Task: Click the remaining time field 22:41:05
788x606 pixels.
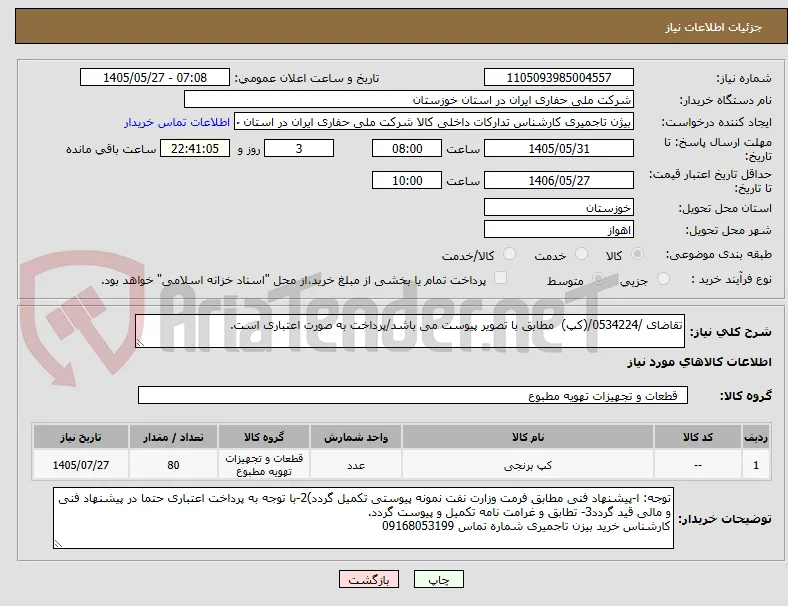Action: [x=195, y=149]
